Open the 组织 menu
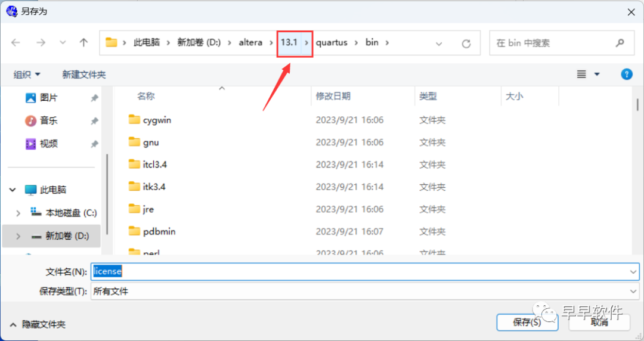 (27, 75)
